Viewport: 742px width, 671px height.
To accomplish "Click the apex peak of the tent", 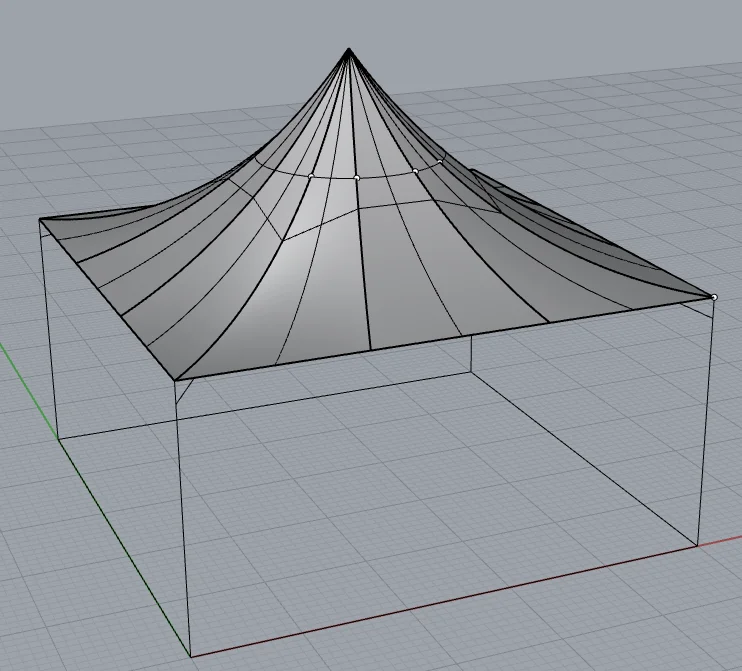I will [349, 49].
